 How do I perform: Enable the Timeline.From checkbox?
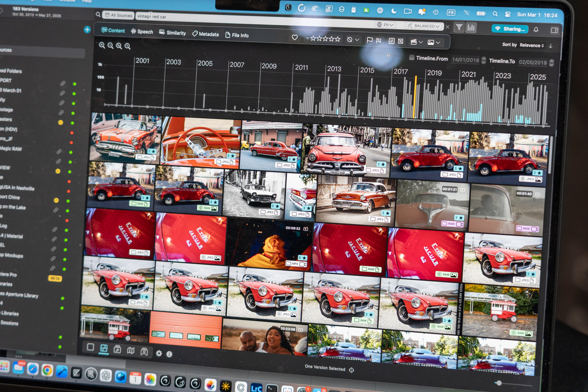(x=412, y=58)
